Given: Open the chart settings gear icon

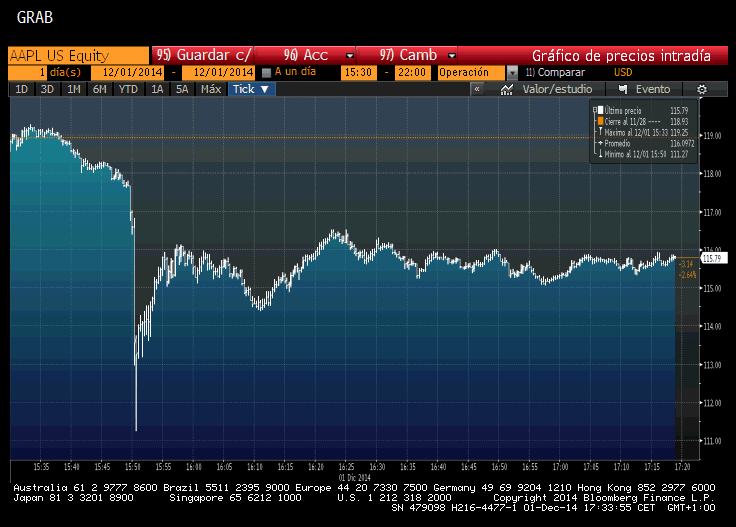Looking at the screenshot, I should tap(702, 89).
